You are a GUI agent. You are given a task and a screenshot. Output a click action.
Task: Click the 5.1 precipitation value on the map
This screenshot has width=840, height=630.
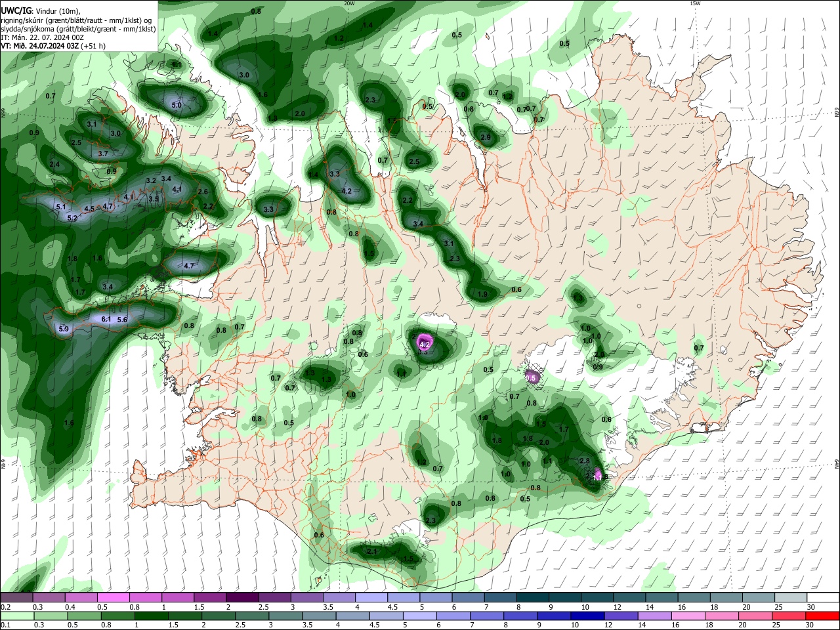tap(62, 207)
